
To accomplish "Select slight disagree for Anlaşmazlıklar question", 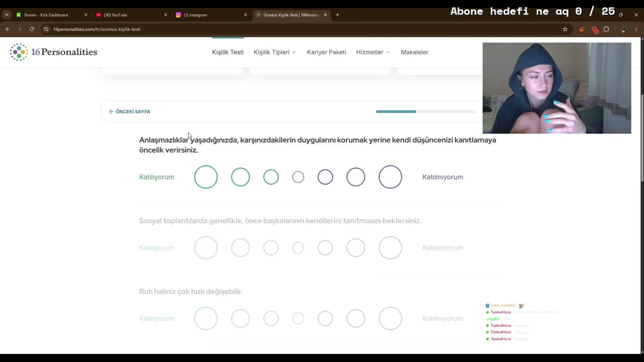I will pos(325,177).
